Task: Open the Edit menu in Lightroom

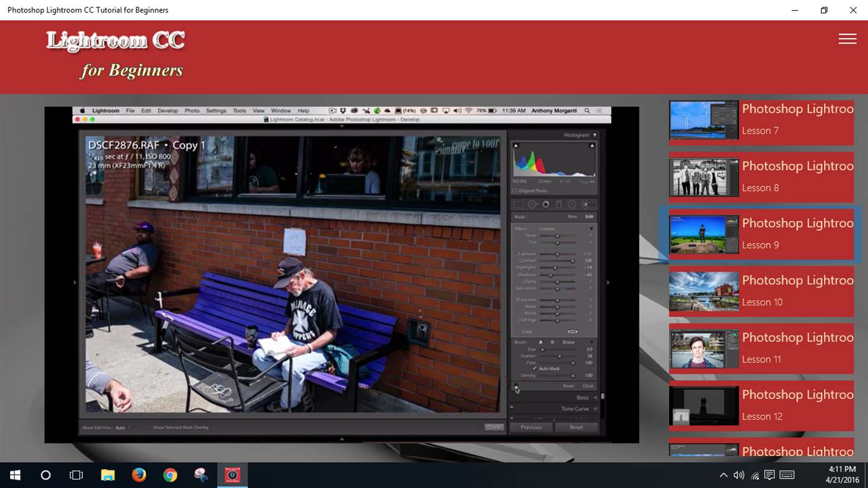Action: coord(146,111)
